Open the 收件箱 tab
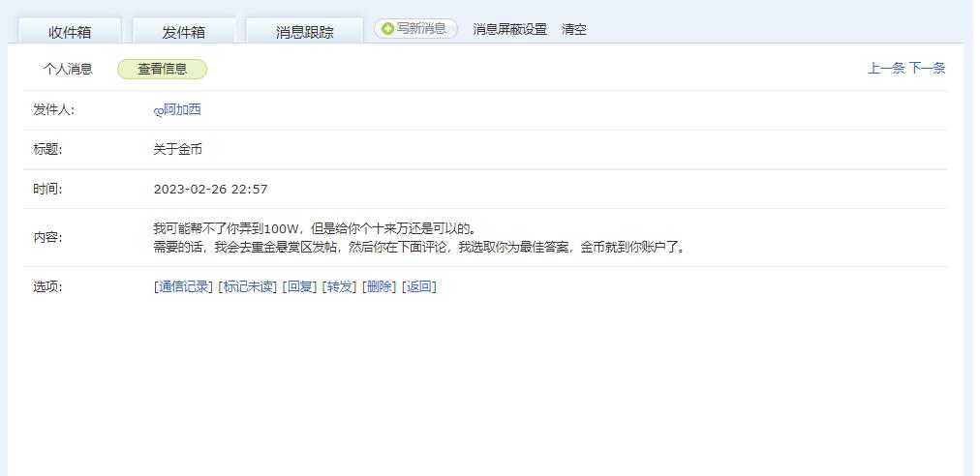The height and width of the screenshot is (476, 980). click(70, 32)
